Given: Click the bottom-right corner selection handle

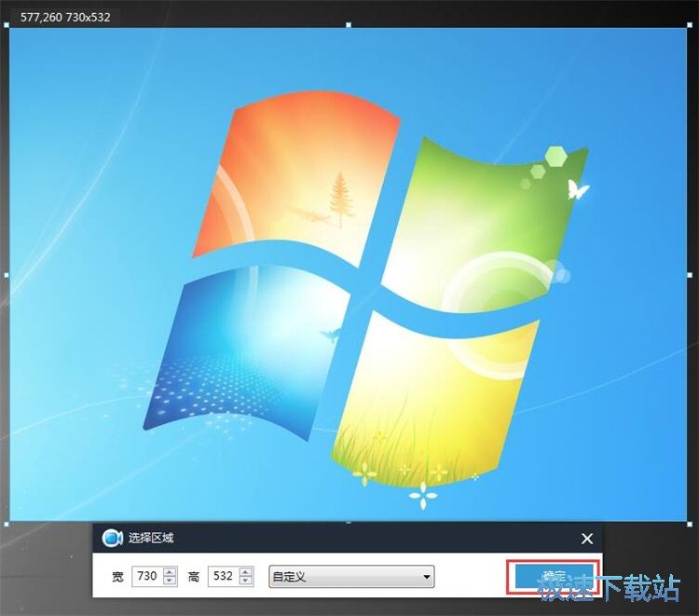Looking at the screenshot, I should (x=690, y=524).
